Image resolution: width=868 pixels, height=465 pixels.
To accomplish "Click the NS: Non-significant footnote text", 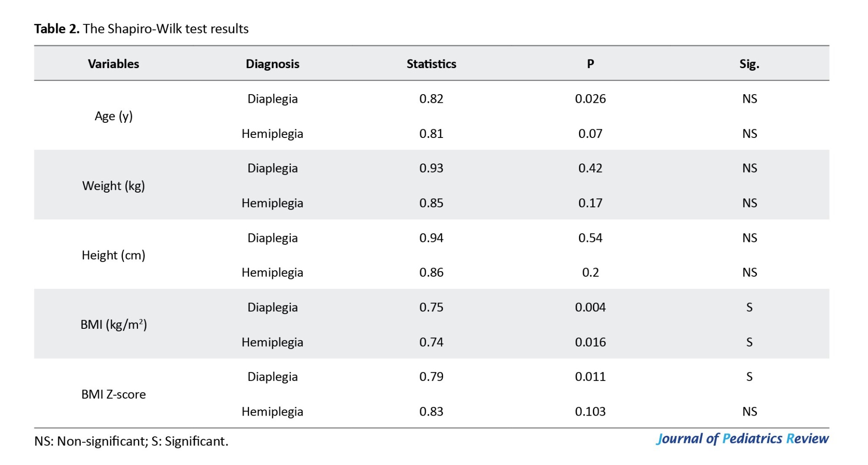I will pos(131,441).
